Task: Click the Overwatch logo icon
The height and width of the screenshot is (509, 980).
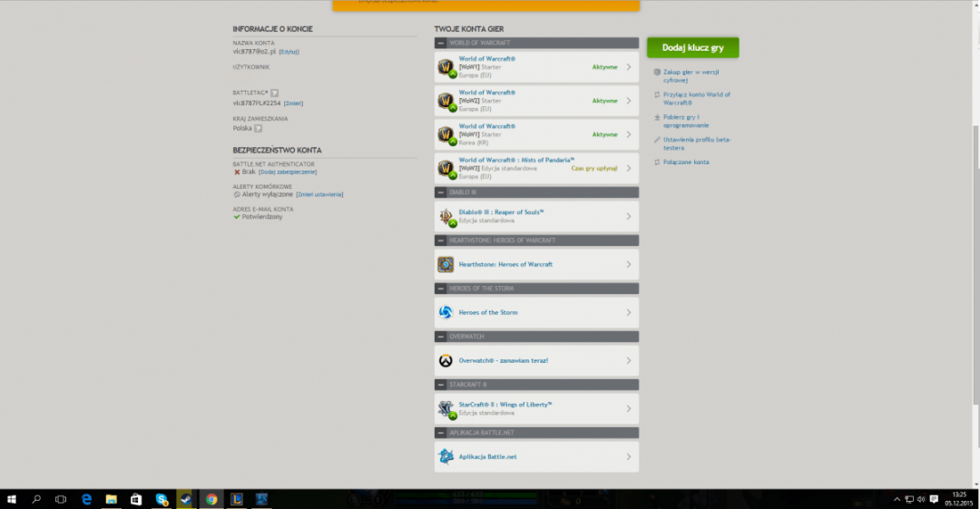Action: click(446, 360)
